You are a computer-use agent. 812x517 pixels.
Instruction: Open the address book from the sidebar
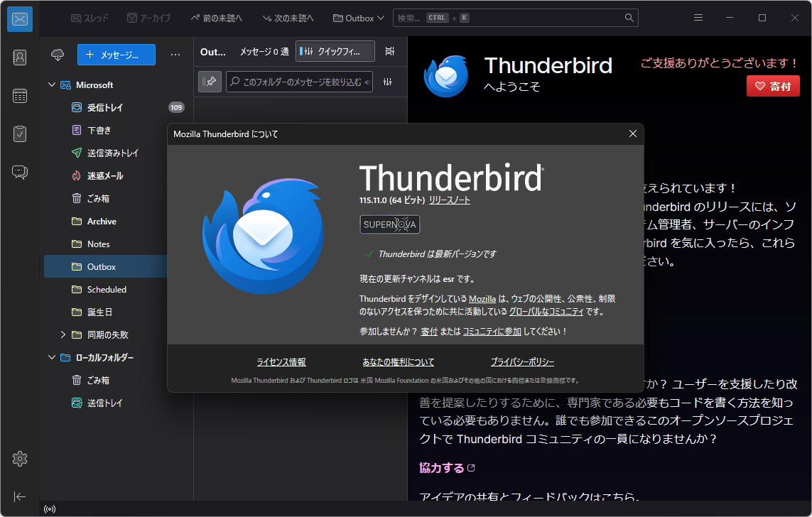[19, 58]
